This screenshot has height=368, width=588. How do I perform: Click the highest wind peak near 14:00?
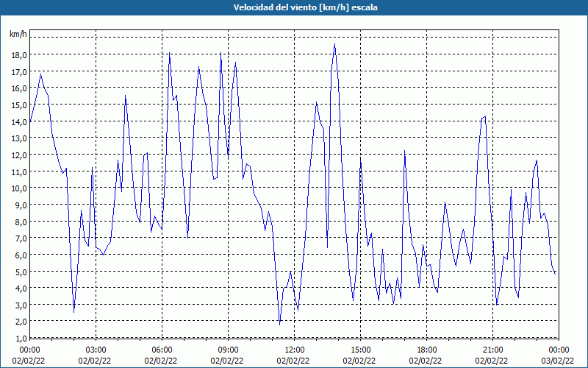(x=334, y=44)
